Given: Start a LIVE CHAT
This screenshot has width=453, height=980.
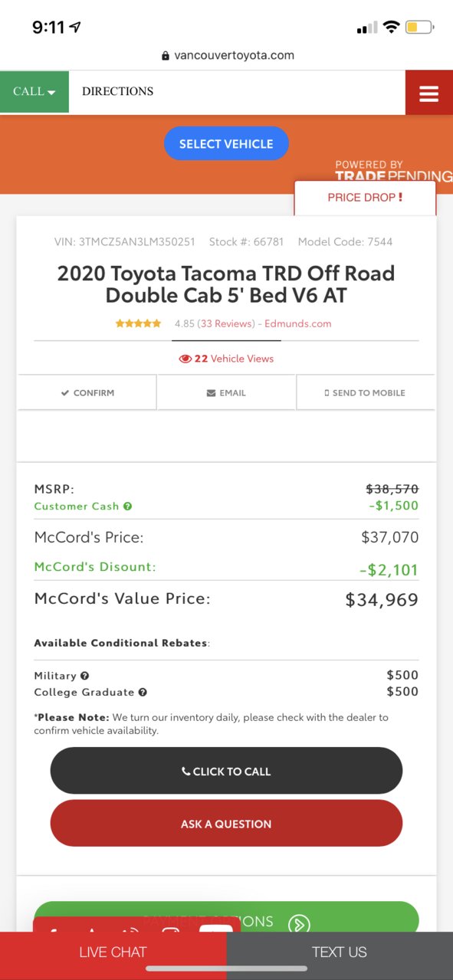Looking at the screenshot, I should [x=113, y=952].
